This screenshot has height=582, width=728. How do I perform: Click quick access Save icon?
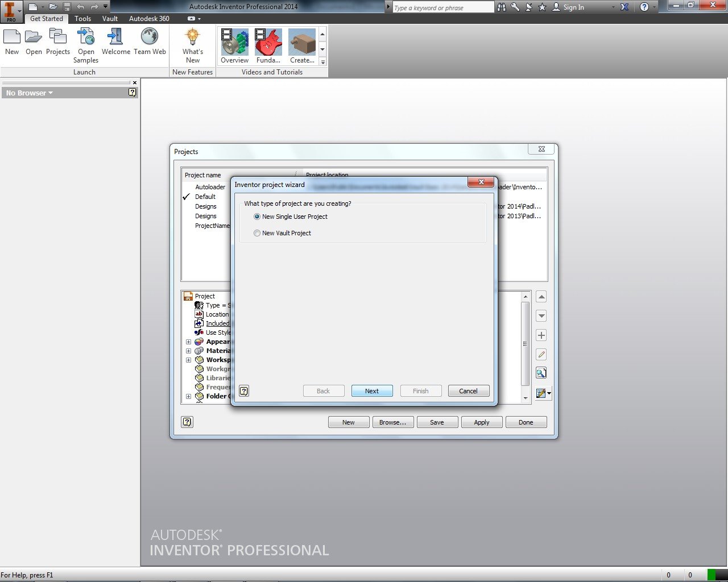click(67, 7)
